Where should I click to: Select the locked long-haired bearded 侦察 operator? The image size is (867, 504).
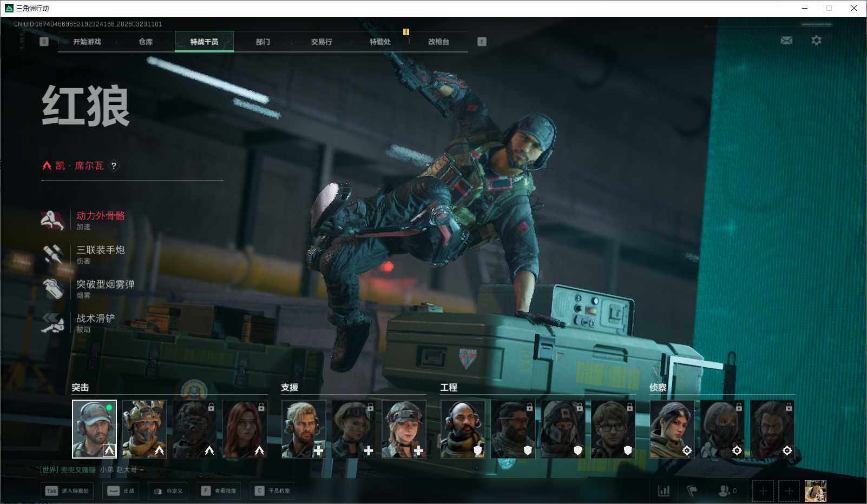tap(772, 429)
